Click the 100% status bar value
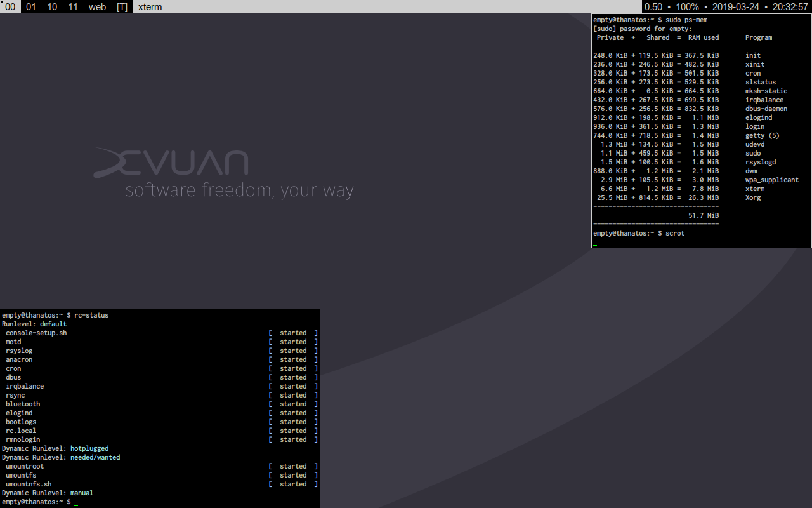The height and width of the screenshot is (508, 812). 687,7
